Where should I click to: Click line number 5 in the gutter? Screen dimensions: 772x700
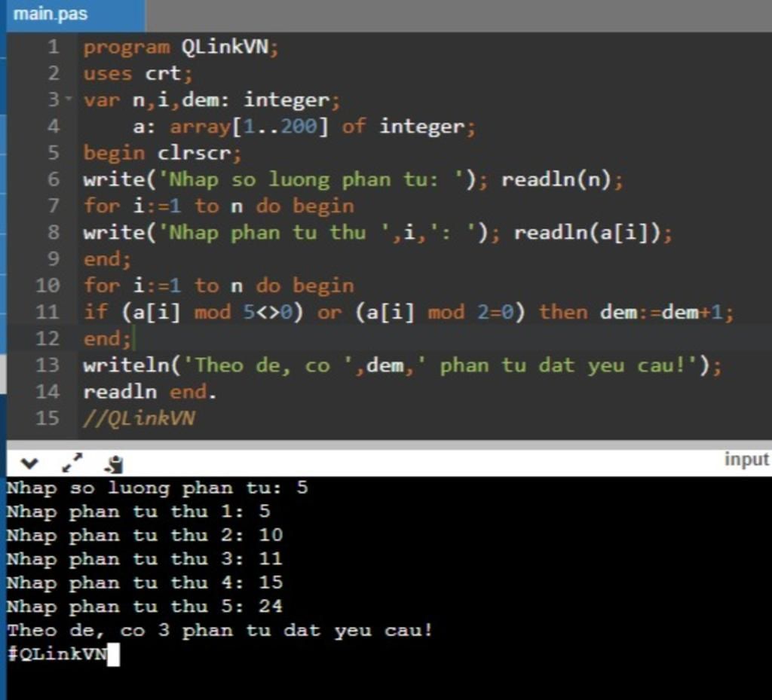54,152
